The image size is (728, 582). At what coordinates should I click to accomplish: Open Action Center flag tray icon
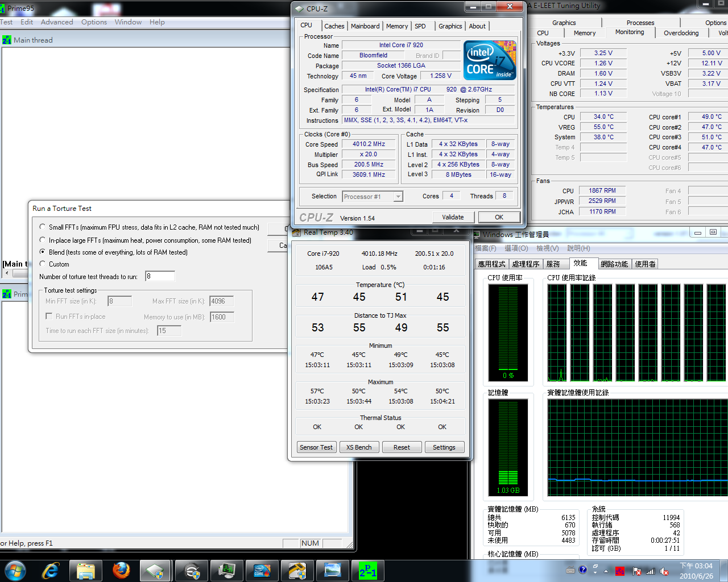(637, 571)
